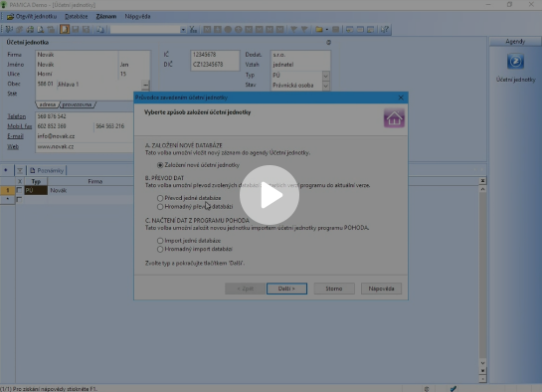Play the video with the center play button
The image size is (542, 392).
click(270, 195)
